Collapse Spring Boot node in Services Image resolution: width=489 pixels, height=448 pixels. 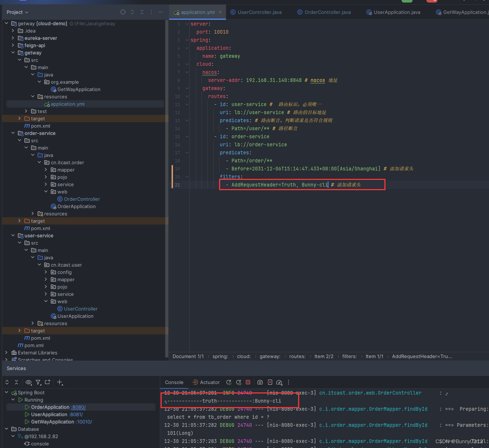[7, 392]
